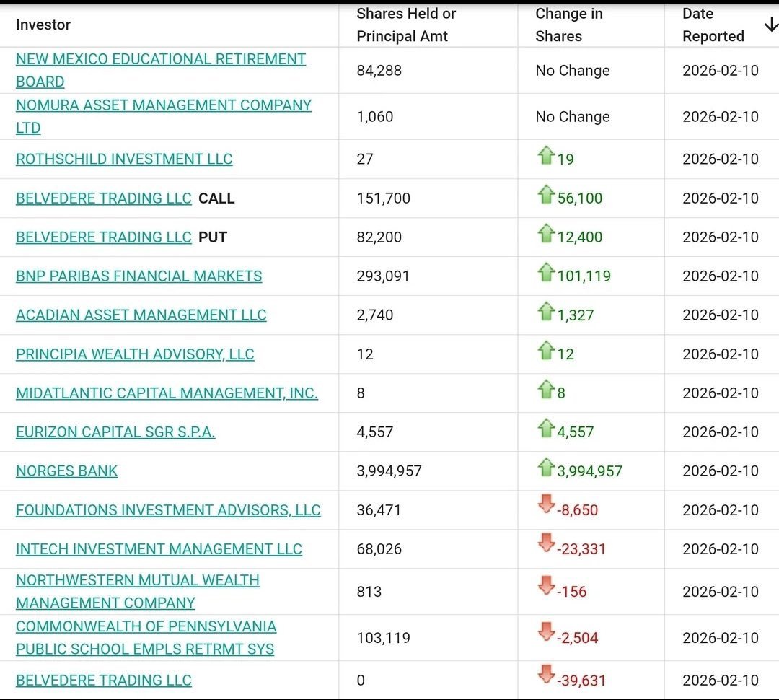This screenshot has height=700, width=779.
Task: Select change value 101,119
Action: (584, 276)
